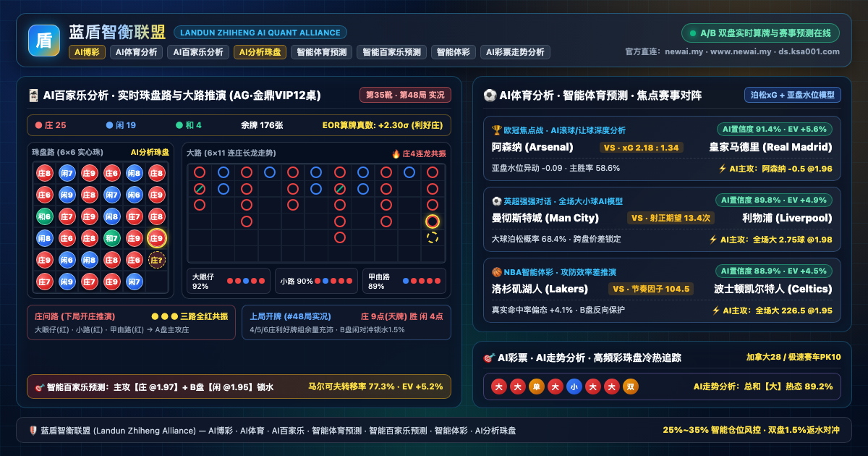The image size is (868, 456).
Task: Click the 第35靴·第48局 实况 badge
Action: click(406, 95)
